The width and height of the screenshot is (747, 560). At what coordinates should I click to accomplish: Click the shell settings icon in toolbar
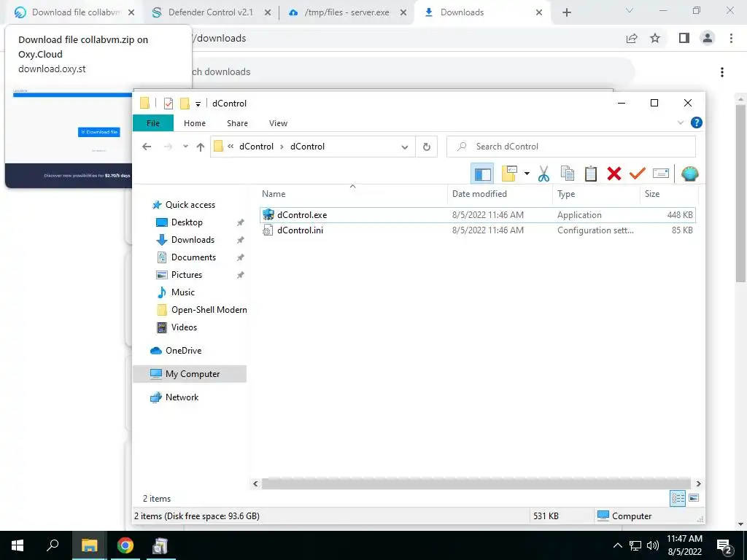pyautogui.click(x=689, y=174)
